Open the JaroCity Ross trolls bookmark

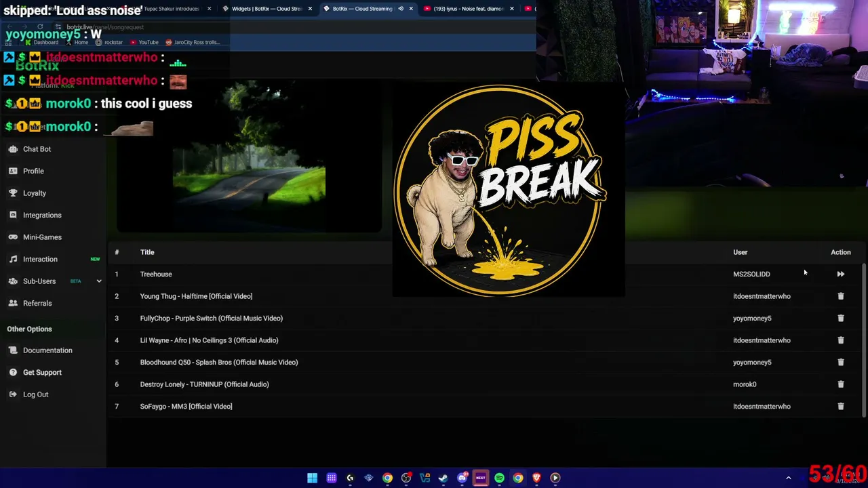click(x=193, y=42)
